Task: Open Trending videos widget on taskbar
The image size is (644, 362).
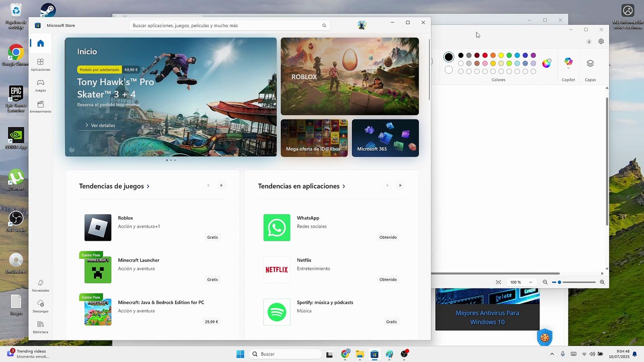Action: [28, 354]
